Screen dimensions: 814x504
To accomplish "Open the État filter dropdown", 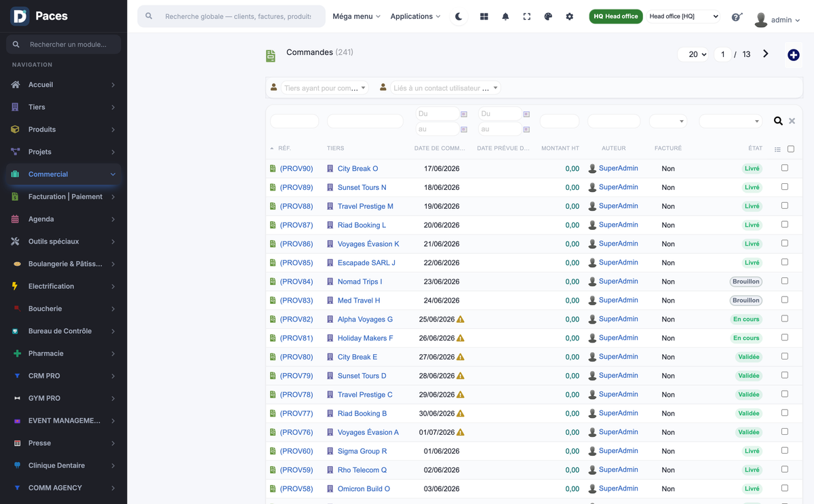I will coord(731,121).
